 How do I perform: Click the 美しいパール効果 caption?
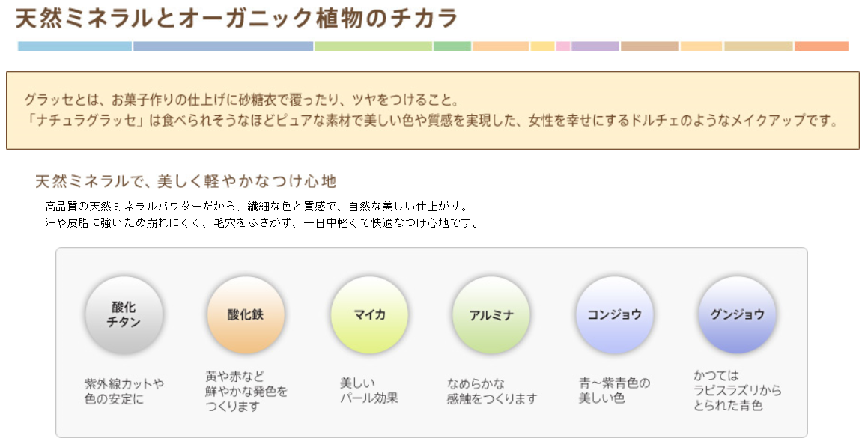click(368, 390)
